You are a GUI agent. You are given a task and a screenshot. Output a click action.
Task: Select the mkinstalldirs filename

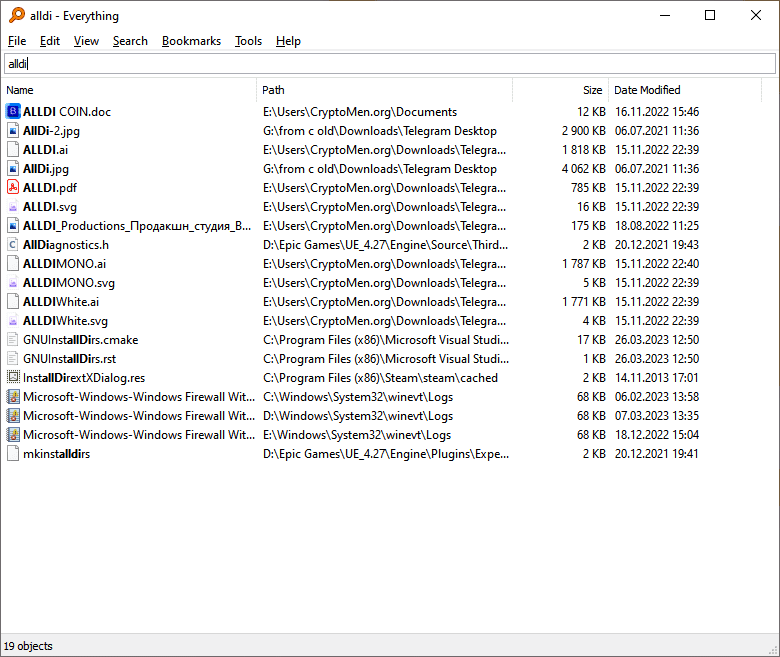[56, 454]
